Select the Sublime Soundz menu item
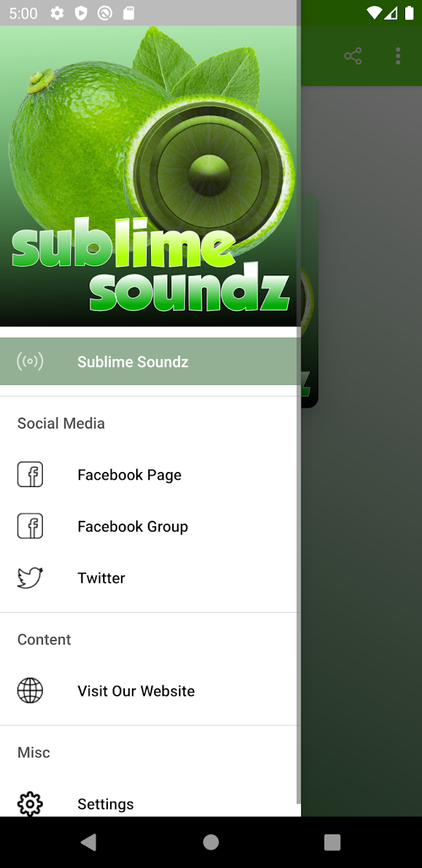 [149, 362]
